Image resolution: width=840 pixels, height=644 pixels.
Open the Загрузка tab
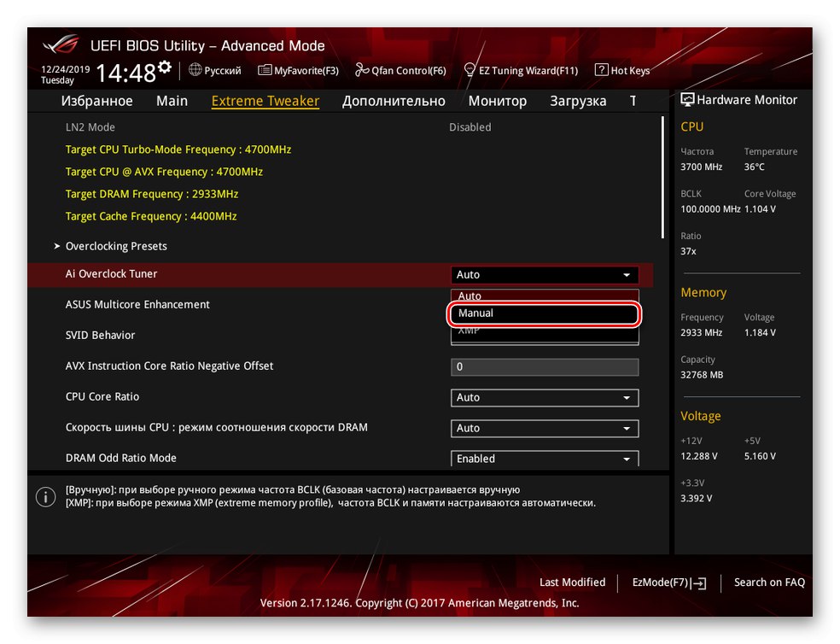pos(578,101)
